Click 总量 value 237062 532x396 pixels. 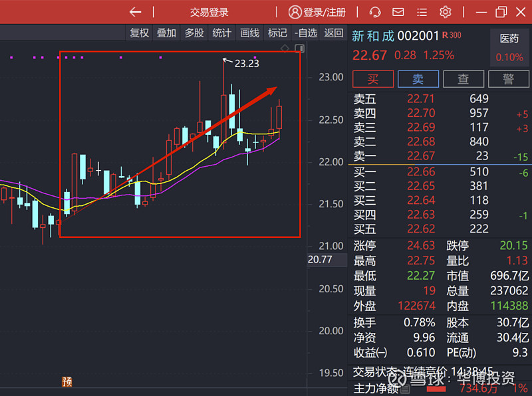(509, 290)
